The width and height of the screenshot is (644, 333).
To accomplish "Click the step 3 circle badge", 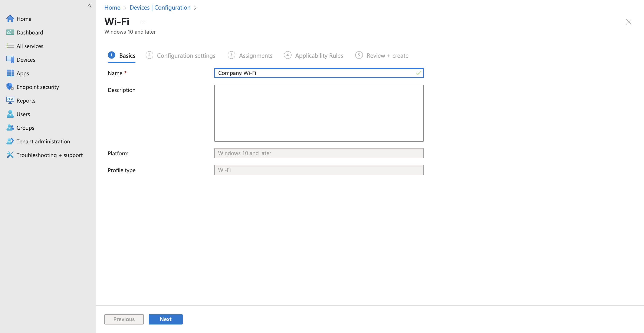I will tap(231, 55).
